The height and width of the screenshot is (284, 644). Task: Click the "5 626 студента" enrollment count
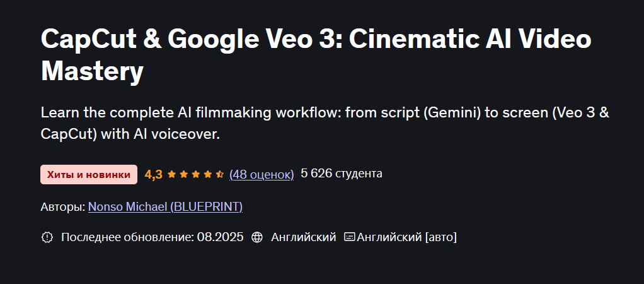[341, 174]
